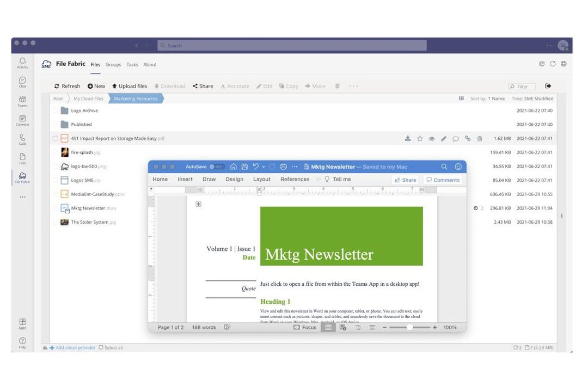Download the 451 Impact Report file
This screenshot has width=588, height=392.
click(408, 138)
